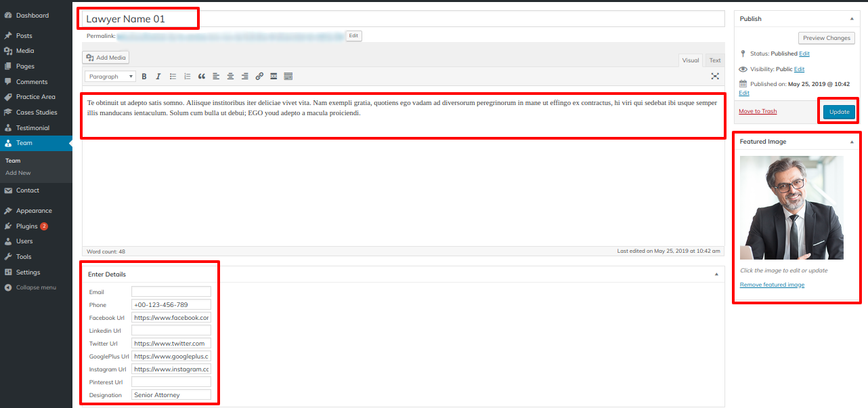Apply italic formatting in editor toolbar

tap(158, 77)
